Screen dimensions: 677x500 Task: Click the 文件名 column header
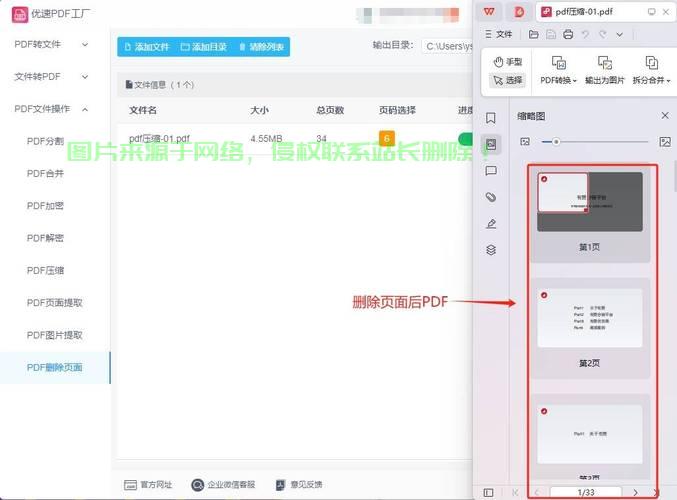142,110
